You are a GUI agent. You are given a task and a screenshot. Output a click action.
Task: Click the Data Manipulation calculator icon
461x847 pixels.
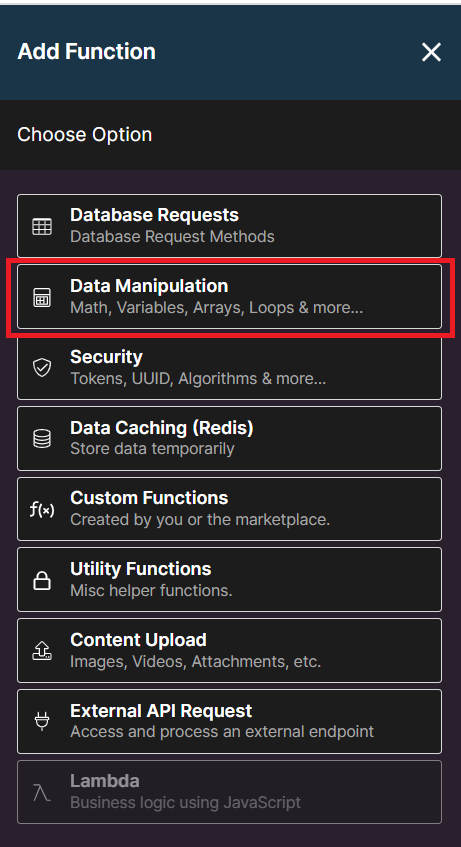(x=42, y=298)
